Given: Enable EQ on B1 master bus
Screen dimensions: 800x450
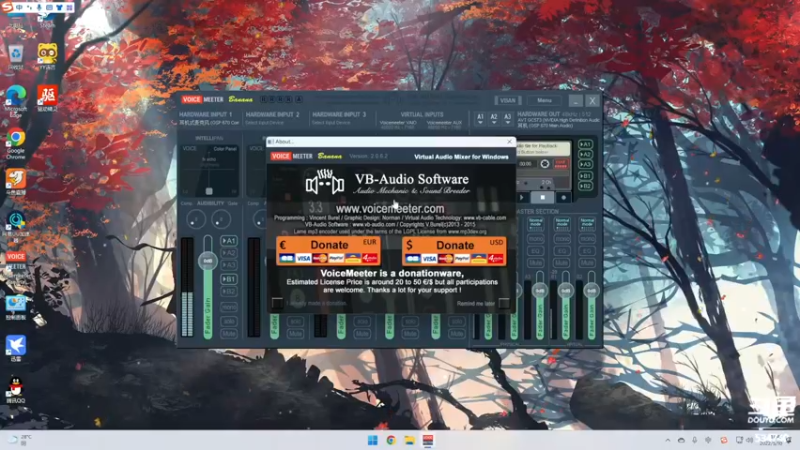Looking at the screenshot, I should [562, 251].
